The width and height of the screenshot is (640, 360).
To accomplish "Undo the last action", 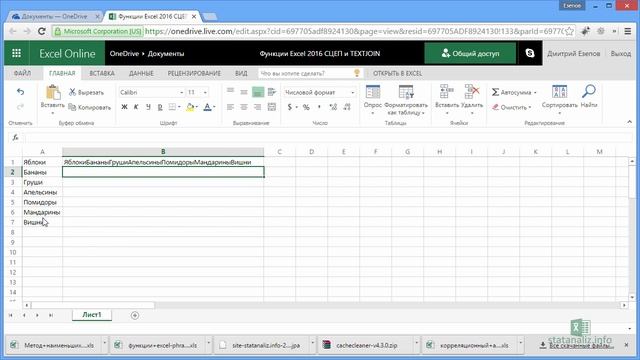I will click(20, 92).
